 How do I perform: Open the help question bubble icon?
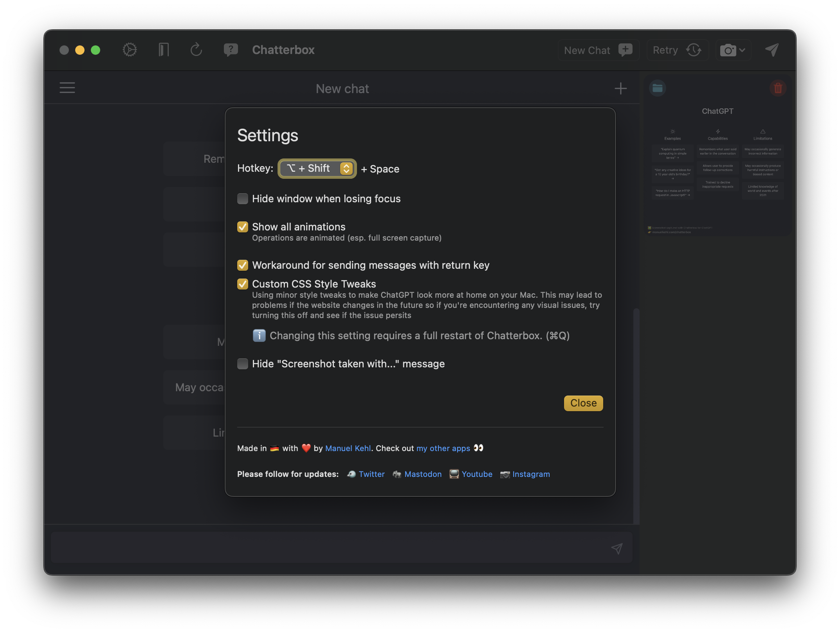pyautogui.click(x=231, y=50)
